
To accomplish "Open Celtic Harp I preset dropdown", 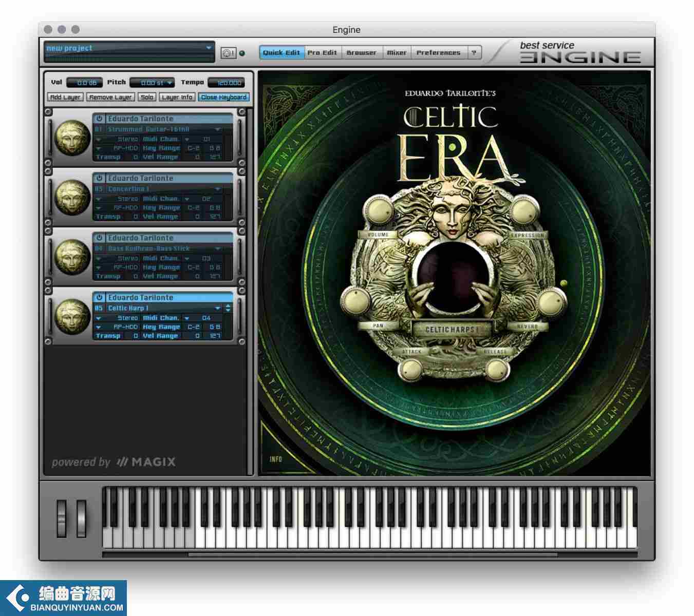I will point(218,308).
